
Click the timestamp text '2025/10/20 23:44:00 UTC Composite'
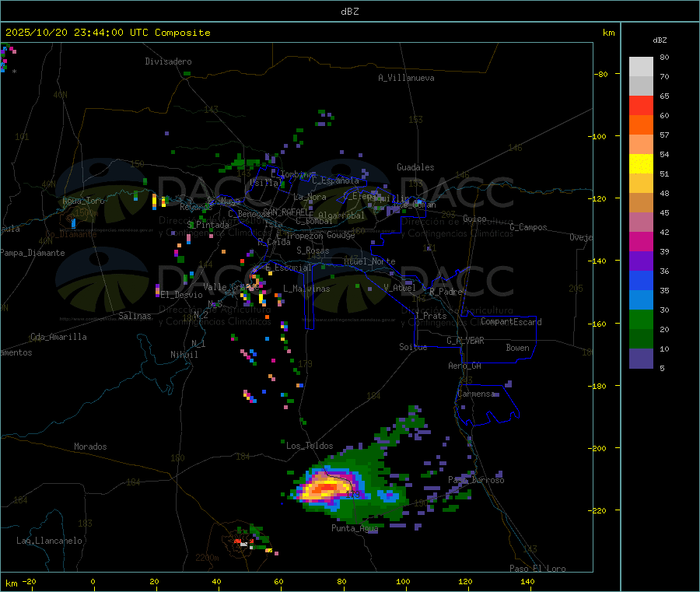[x=107, y=33]
